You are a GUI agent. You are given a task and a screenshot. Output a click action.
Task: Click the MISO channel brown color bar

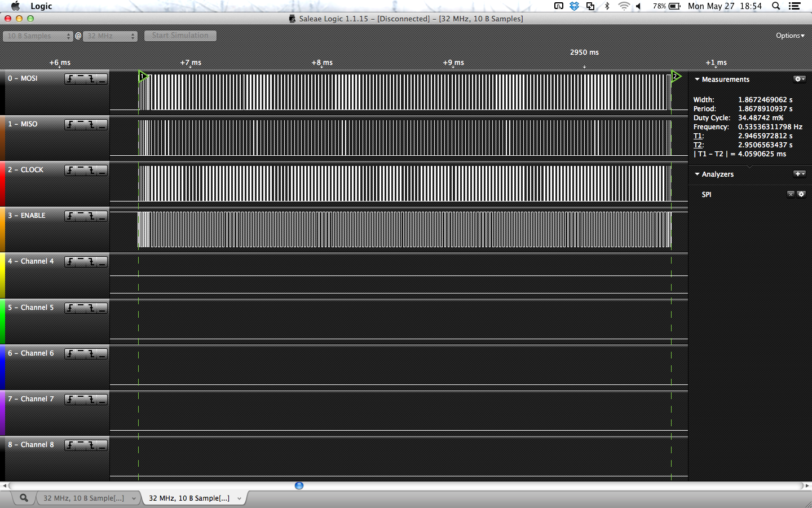coord(2,138)
